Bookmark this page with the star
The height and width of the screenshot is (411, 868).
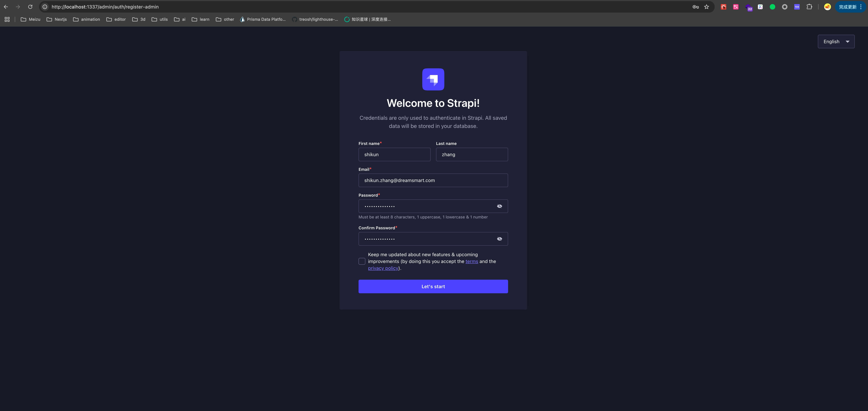coord(707,7)
